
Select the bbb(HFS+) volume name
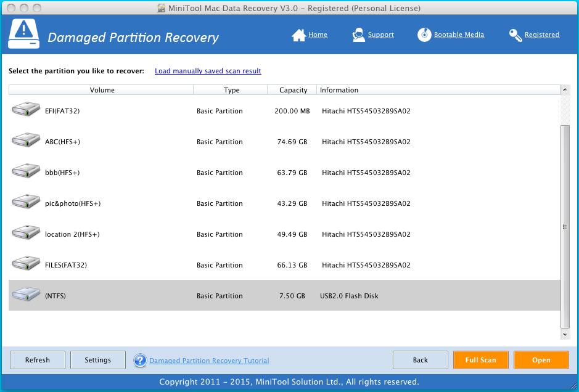(x=62, y=173)
